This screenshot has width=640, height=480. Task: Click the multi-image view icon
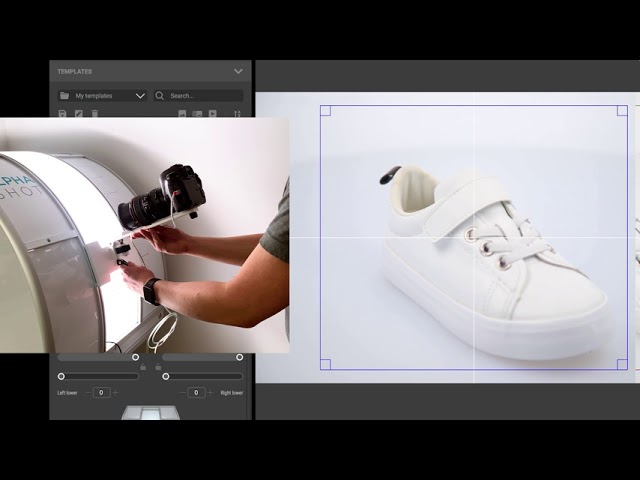(197, 113)
